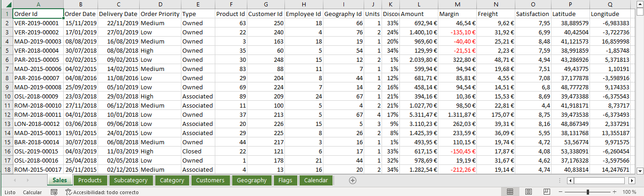Add a new sheet with plus icon
644x196 pixels.
pyautogui.click(x=352, y=180)
